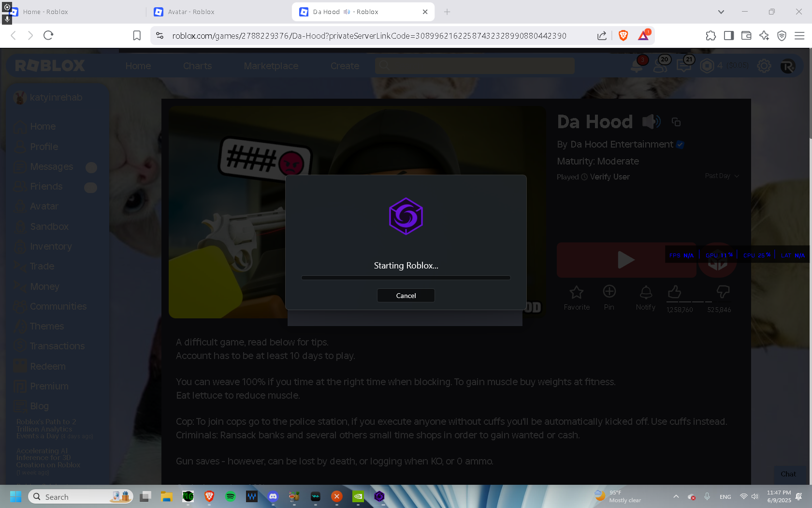Open Blog in the left sidebar
Viewport: 812px width, 508px height.
click(31, 406)
